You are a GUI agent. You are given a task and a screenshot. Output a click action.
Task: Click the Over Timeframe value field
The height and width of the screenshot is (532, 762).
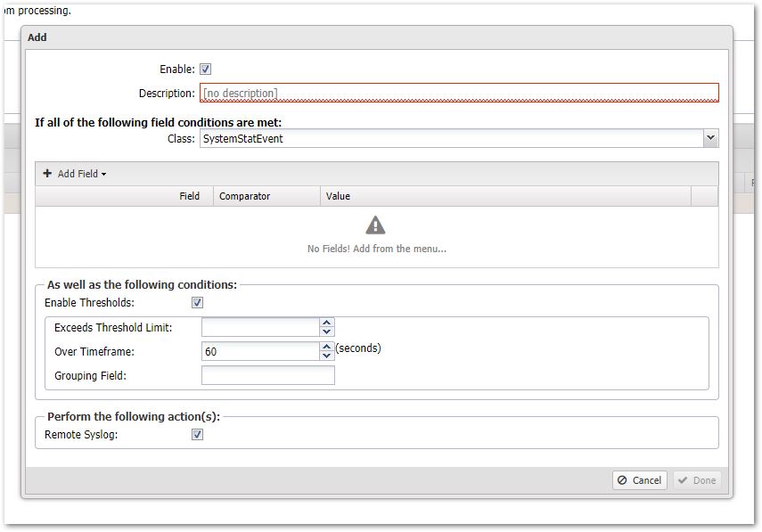point(260,352)
